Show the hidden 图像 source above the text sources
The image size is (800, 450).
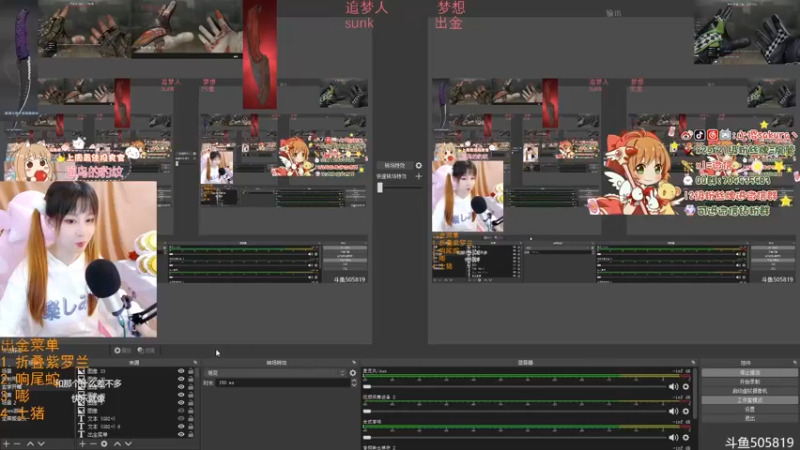click(x=181, y=410)
